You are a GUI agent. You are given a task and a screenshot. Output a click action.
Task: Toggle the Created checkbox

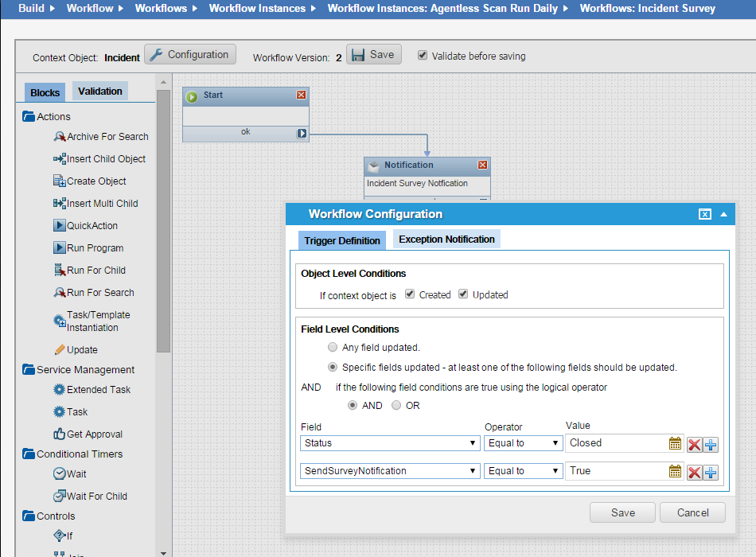(x=410, y=294)
